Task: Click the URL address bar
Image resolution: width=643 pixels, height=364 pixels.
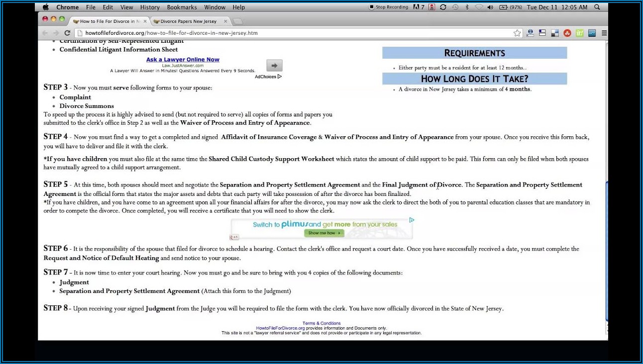Action: 299,33
